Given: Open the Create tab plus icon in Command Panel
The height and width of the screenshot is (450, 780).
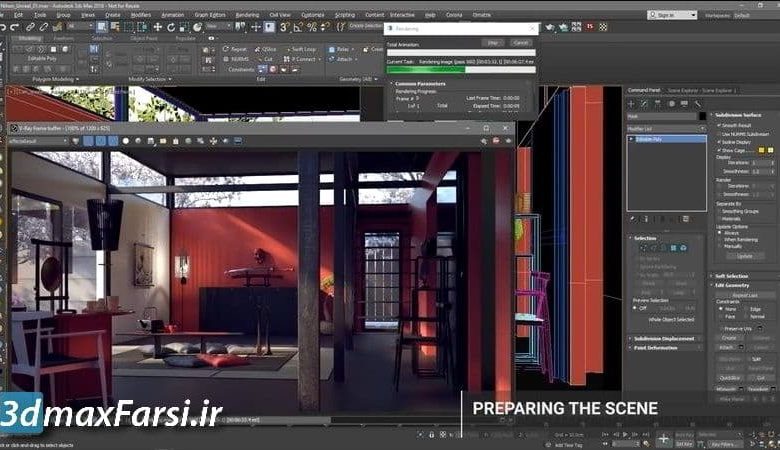Looking at the screenshot, I should click(x=631, y=104).
